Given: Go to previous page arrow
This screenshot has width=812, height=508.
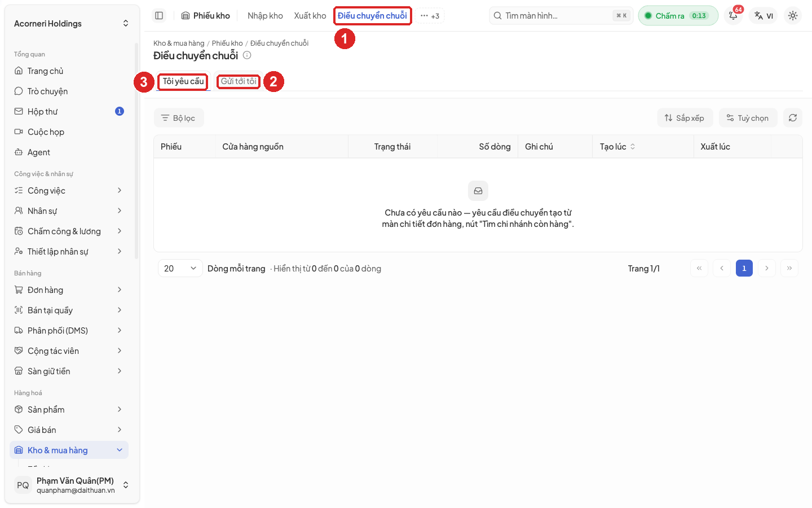Looking at the screenshot, I should (x=722, y=268).
